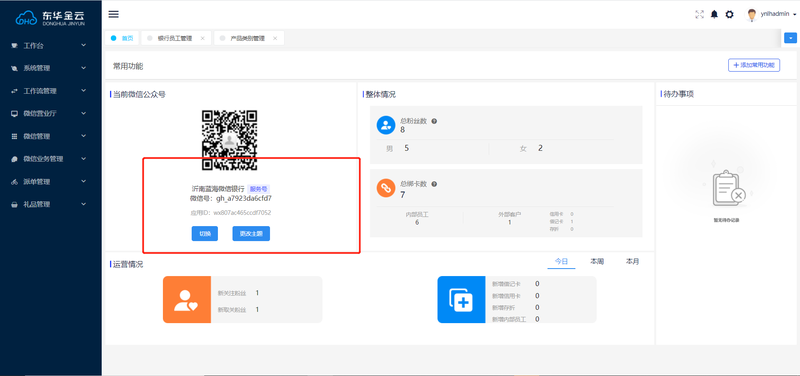Click the blue add-card tile icon
Image resolution: width=800 pixels, height=376 pixels.
tap(461, 299)
